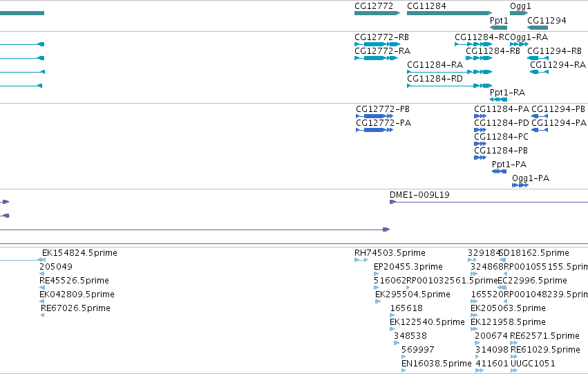
Task: Select feature 200674
Action: 477,343
